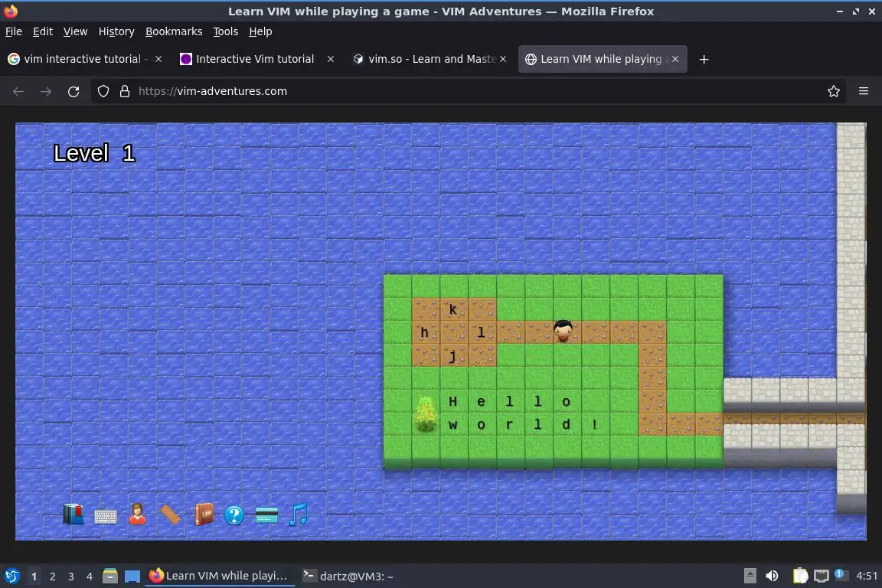
Task: Open the user profile icon
Action: [x=137, y=514]
